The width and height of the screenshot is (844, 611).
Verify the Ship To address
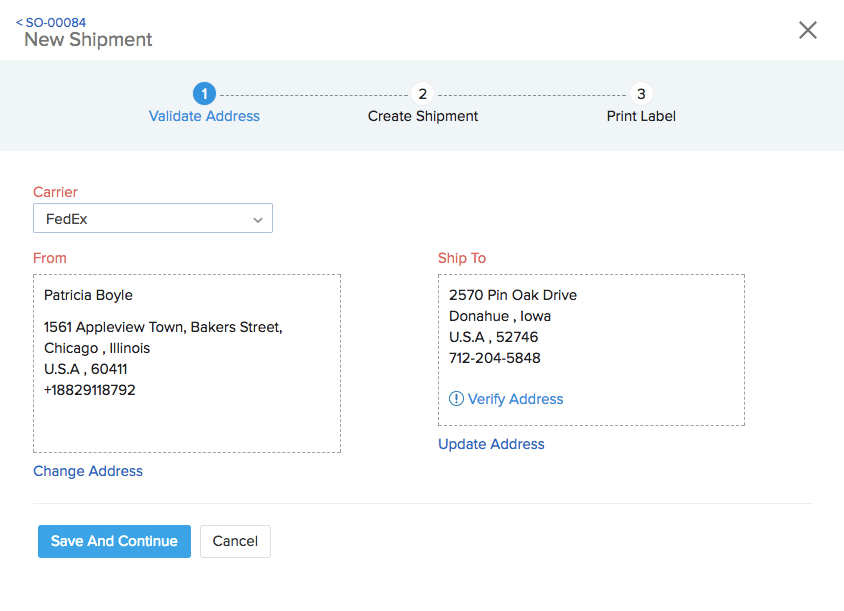pos(514,399)
